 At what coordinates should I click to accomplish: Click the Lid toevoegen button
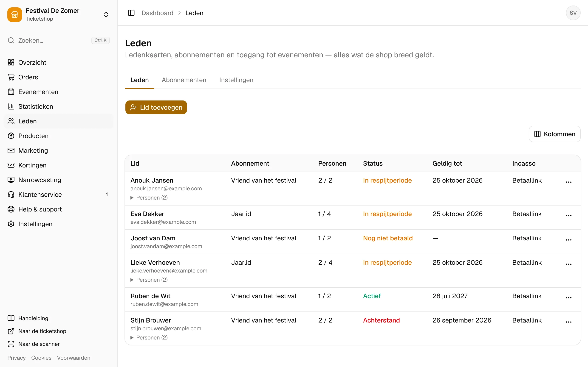[156, 107]
